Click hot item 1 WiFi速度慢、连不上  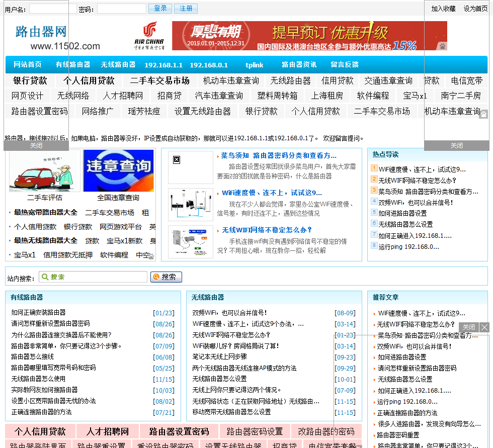point(422,169)
